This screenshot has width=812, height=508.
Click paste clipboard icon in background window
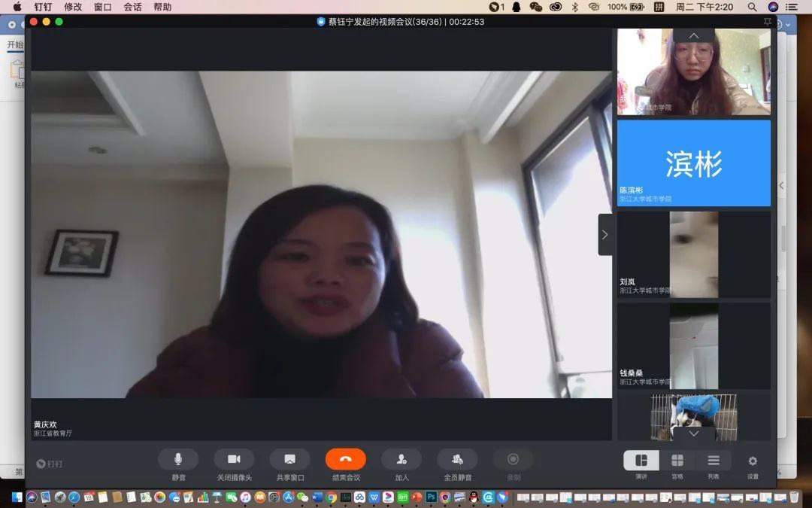coord(17,70)
